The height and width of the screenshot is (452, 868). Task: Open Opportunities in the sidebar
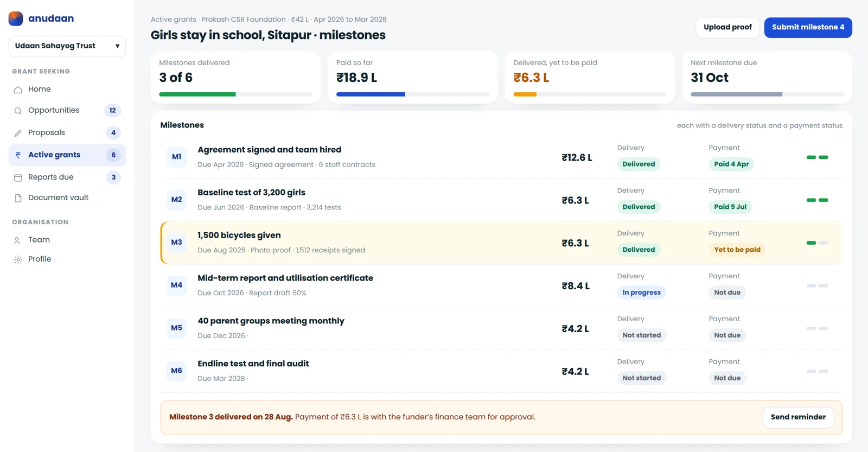pyautogui.click(x=67, y=111)
